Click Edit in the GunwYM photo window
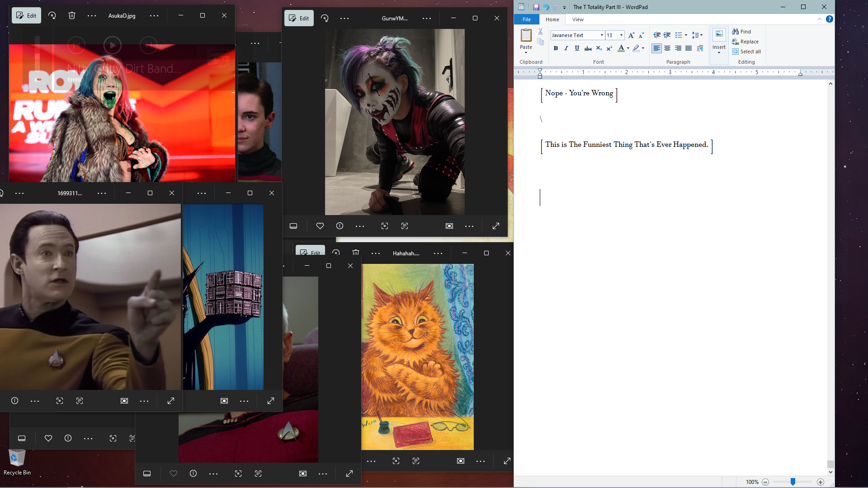The image size is (868, 488). point(299,18)
